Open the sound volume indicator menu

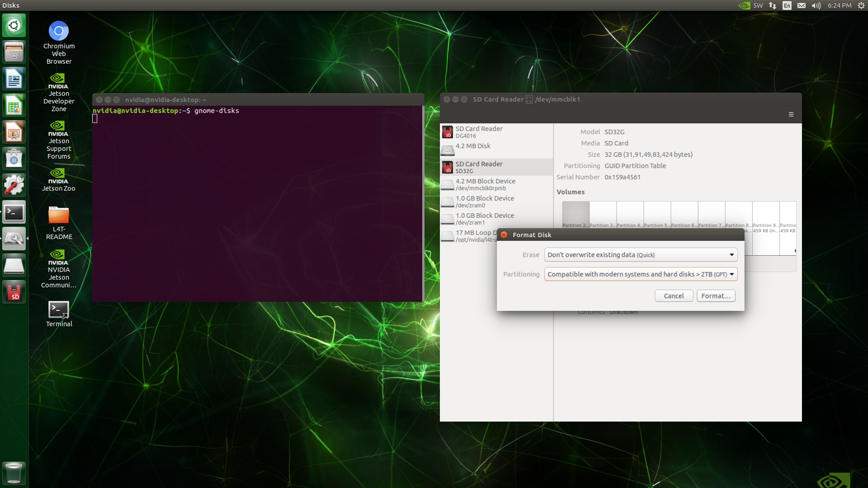tap(816, 5)
